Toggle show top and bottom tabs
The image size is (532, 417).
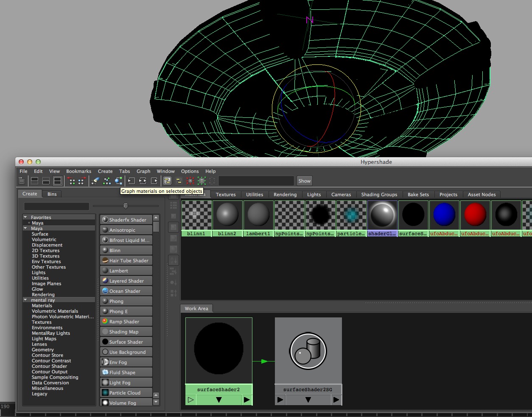57,181
